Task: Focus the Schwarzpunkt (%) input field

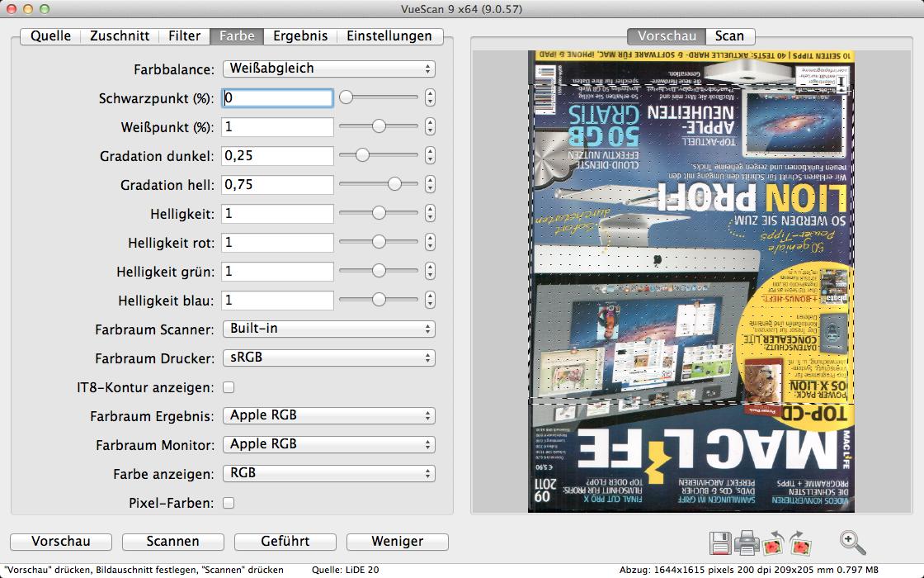Action: 277,98
